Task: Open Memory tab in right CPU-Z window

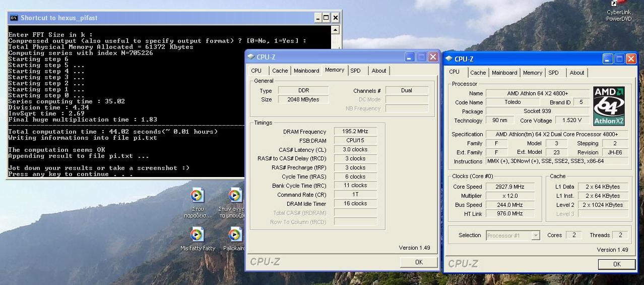Action: click(533, 73)
